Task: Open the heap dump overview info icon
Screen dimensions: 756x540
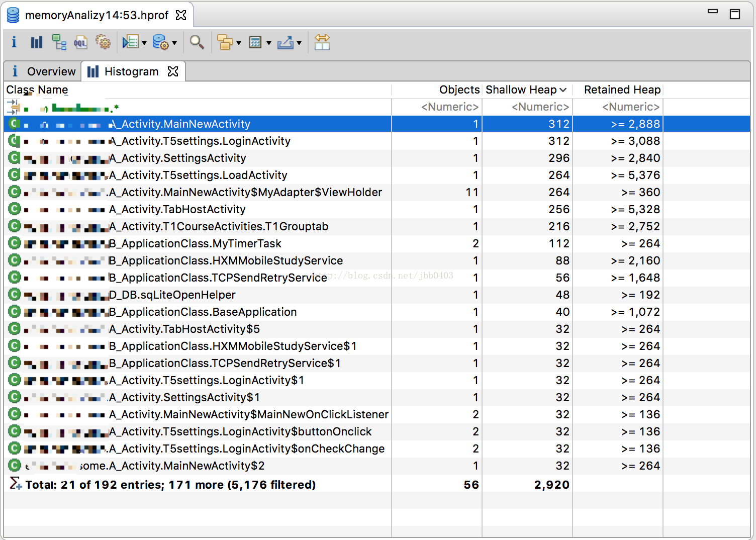Action: pos(14,43)
